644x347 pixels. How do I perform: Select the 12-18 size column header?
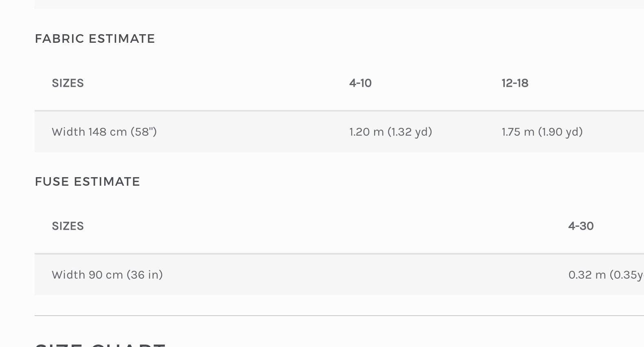click(x=515, y=83)
